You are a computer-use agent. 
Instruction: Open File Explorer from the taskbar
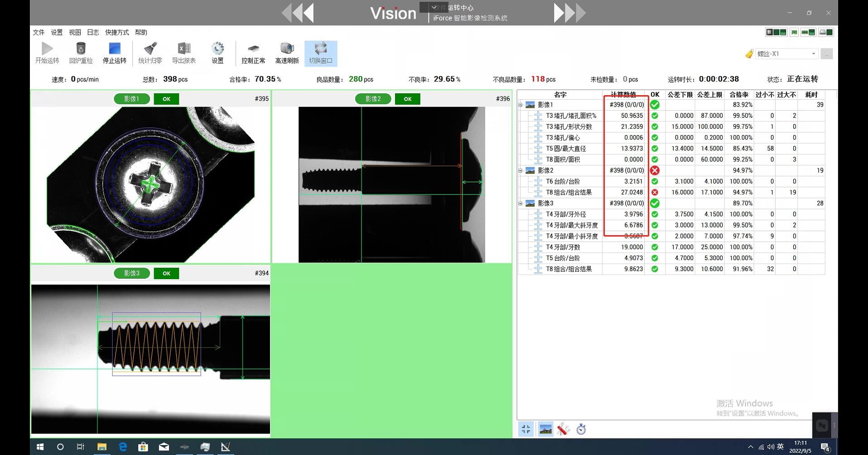click(x=102, y=447)
